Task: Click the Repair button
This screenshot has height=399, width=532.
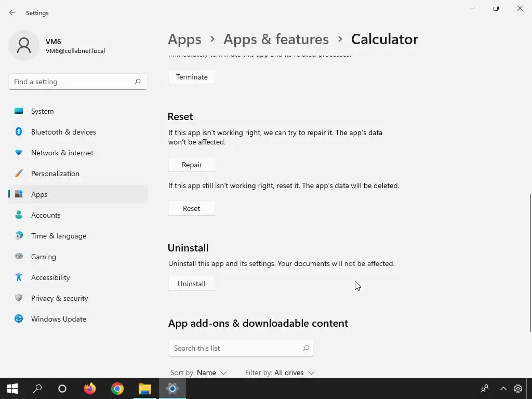Action: (192, 165)
